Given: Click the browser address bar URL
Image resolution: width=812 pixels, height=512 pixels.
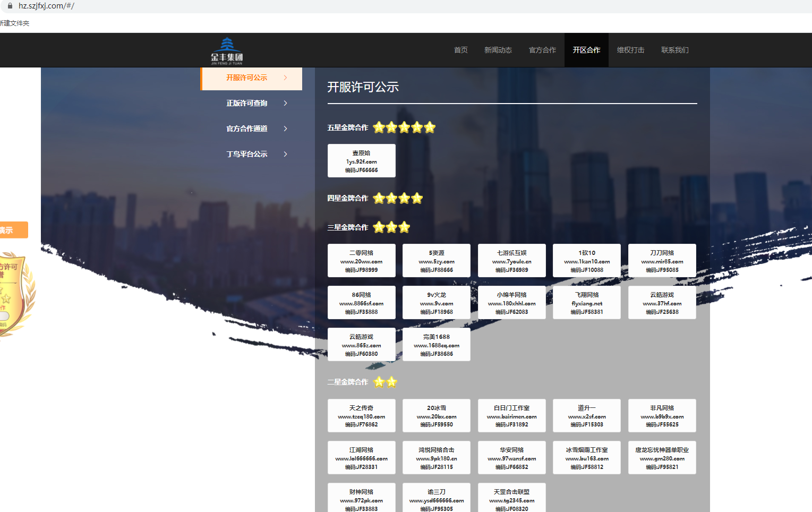Looking at the screenshot, I should click(x=46, y=6).
